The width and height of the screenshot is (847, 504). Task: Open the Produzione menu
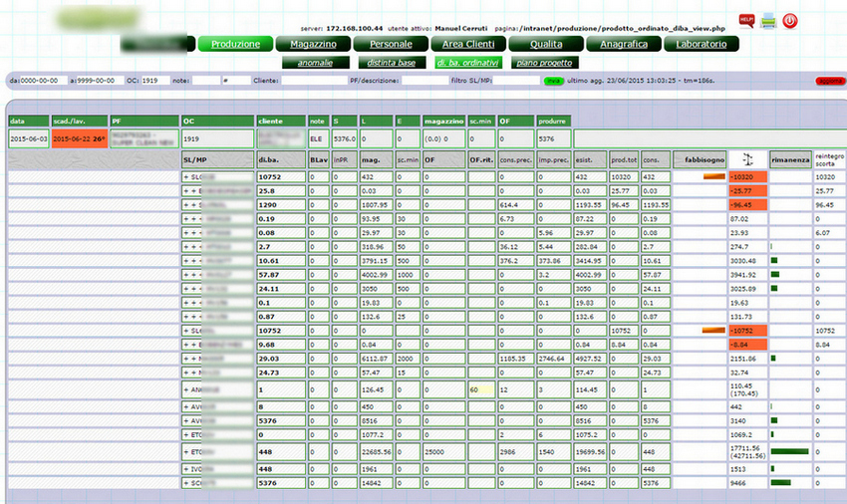pyautogui.click(x=235, y=44)
